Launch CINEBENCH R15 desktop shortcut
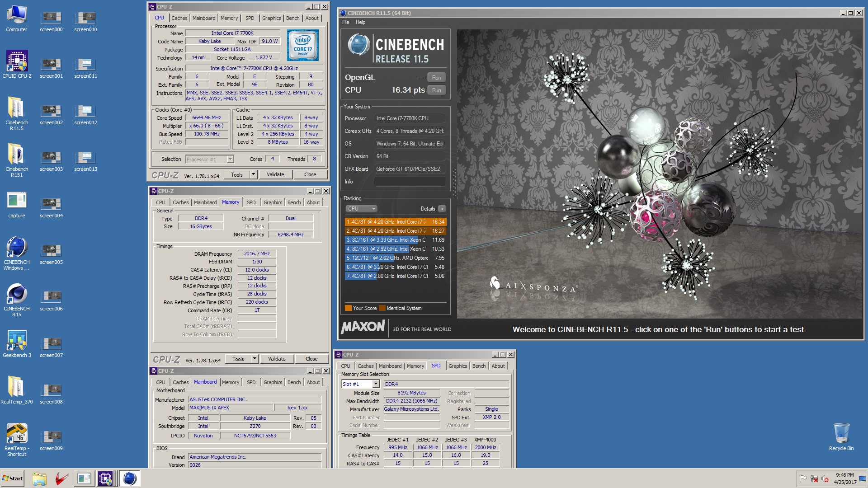The image size is (868, 488). coord(17,300)
